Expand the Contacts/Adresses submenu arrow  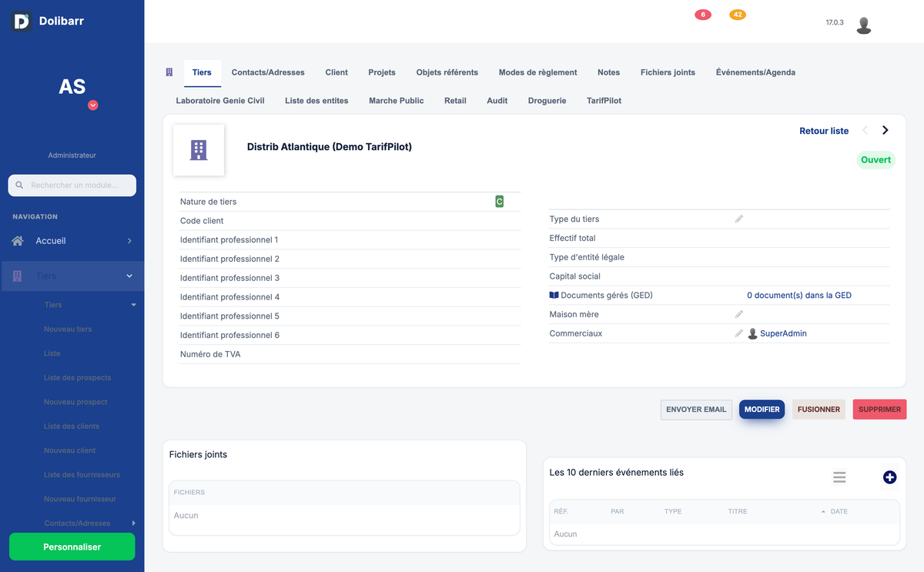point(133,523)
